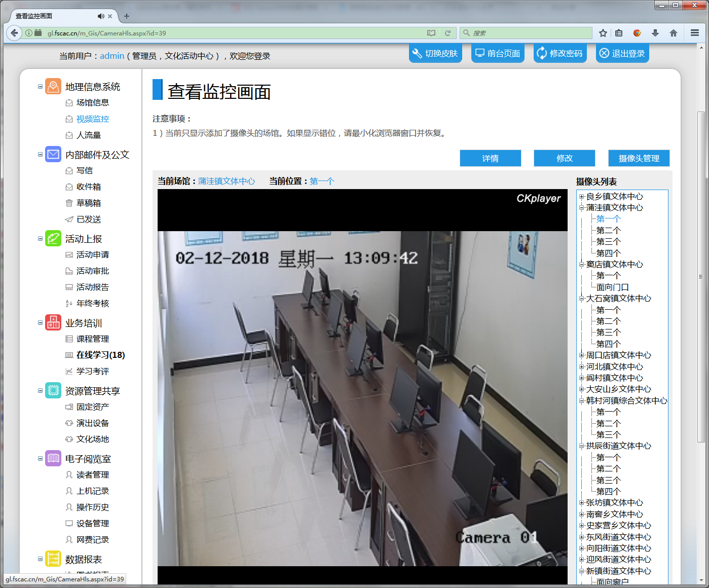This screenshot has width=709, height=588.
Task: Collapse the 业务培训 sidebar section
Action: click(40, 323)
